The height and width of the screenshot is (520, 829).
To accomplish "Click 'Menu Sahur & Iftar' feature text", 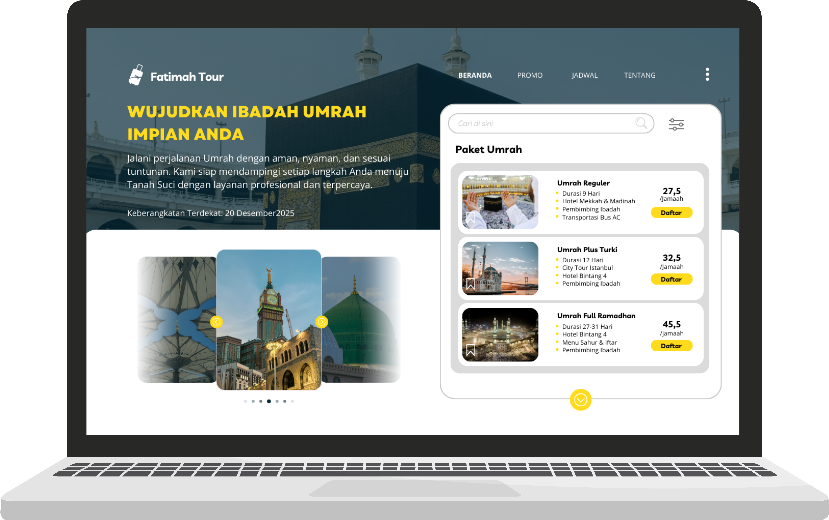I will pos(589,342).
